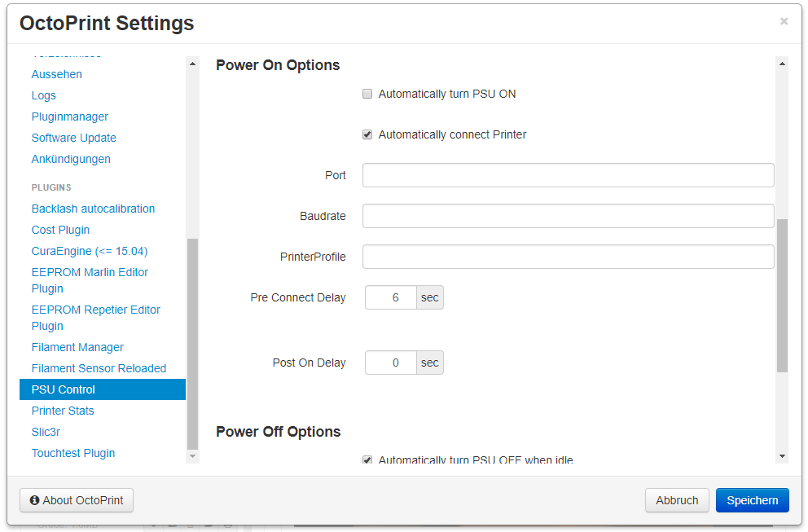Click the Power On Options heading
The width and height of the screenshot is (808, 532).
pos(278,65)
